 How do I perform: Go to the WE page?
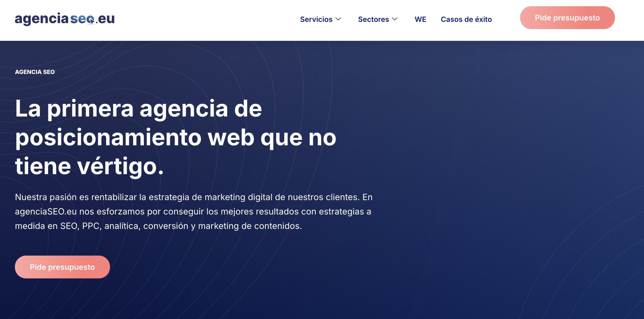(x=420, y=19)
